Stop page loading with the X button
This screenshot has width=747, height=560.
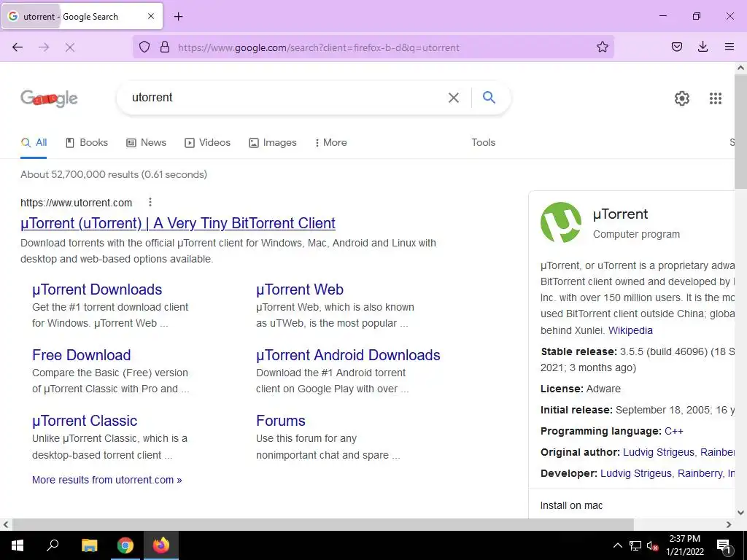[x=70, y=47]
